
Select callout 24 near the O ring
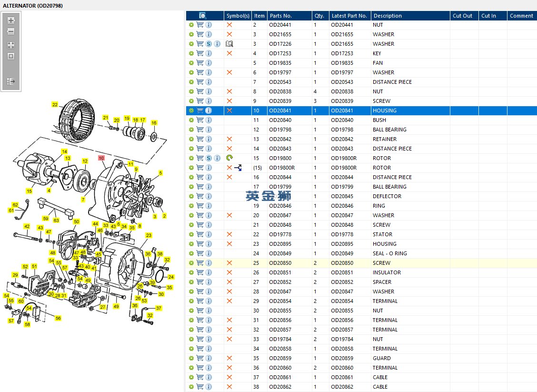[x=171, y=277]
